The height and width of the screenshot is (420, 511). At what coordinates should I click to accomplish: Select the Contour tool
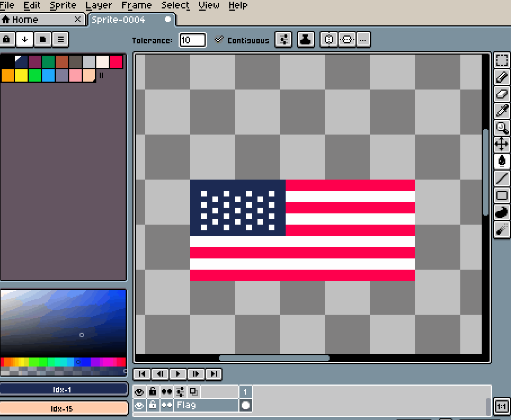[x=502, y=212]
